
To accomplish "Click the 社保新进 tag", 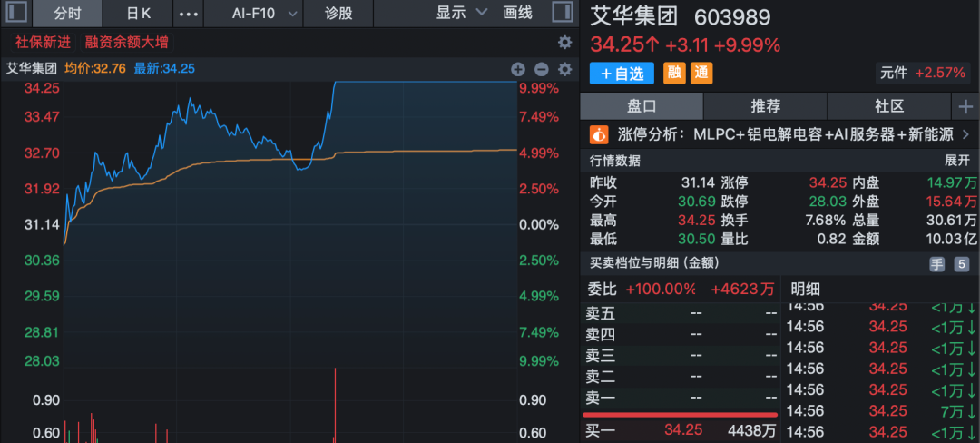I will [44, 43].
